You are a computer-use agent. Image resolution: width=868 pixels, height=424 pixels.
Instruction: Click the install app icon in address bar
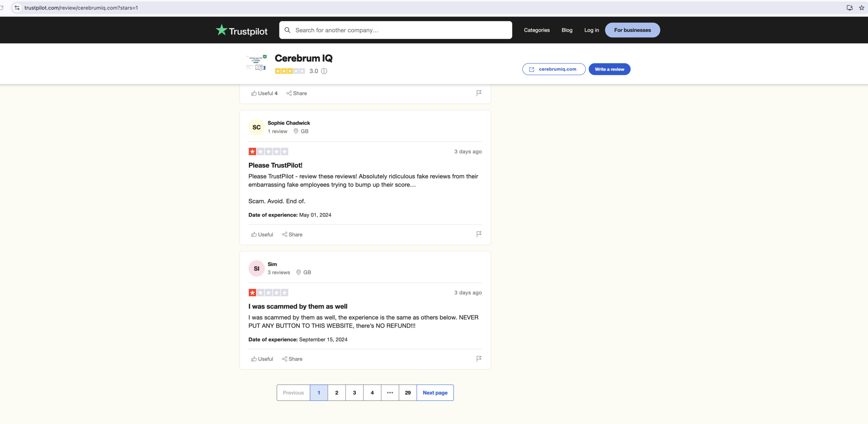point(850,7)
